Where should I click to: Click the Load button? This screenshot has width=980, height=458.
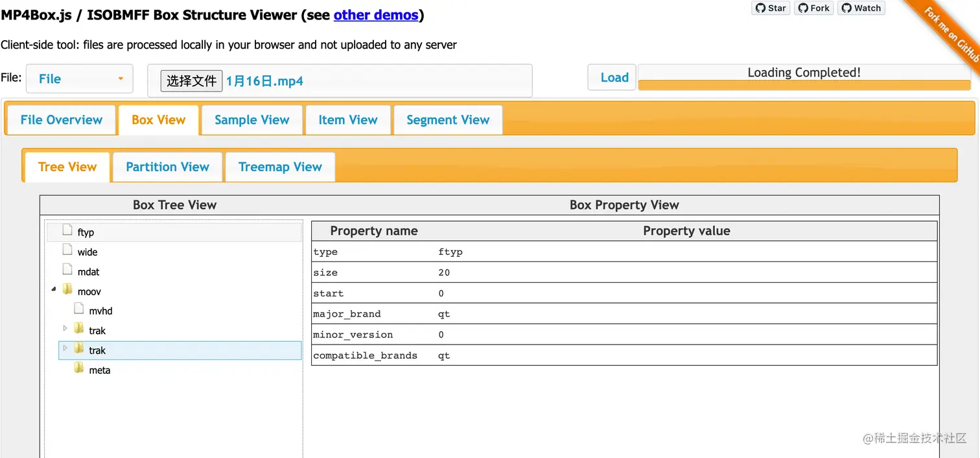point(612,78)
